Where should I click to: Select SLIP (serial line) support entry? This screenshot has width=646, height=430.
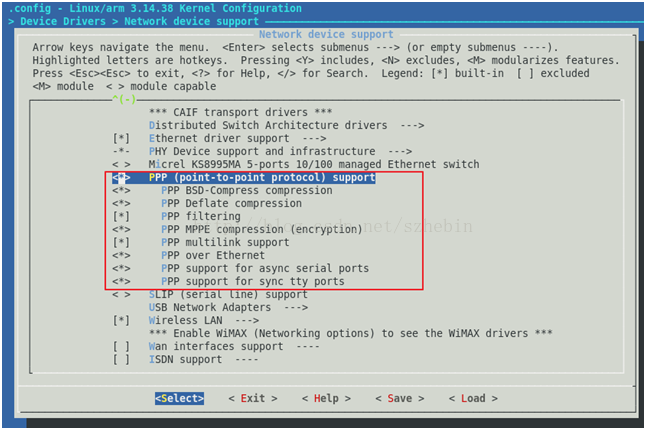click(x=228, y=294)
